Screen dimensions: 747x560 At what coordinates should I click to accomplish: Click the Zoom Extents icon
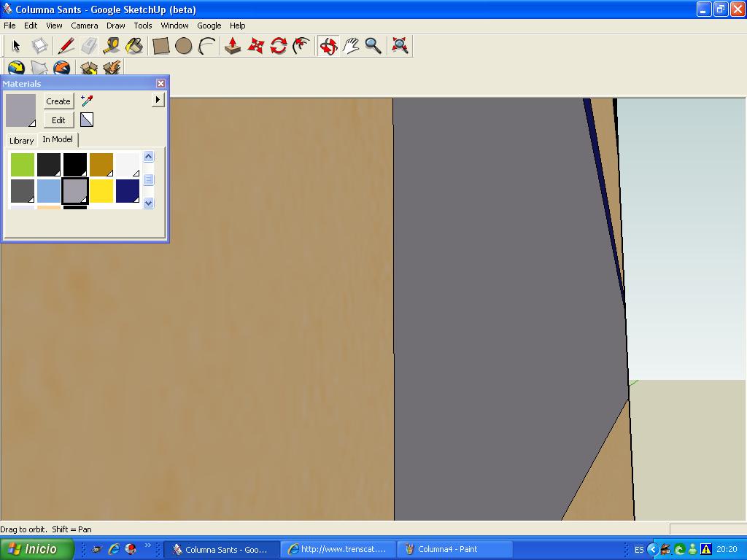point(399,46)
